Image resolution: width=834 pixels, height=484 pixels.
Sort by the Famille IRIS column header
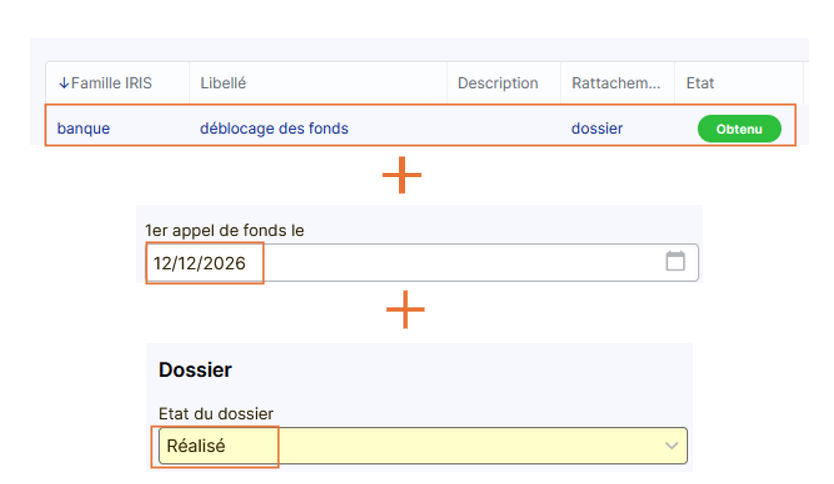click(111, 83)
